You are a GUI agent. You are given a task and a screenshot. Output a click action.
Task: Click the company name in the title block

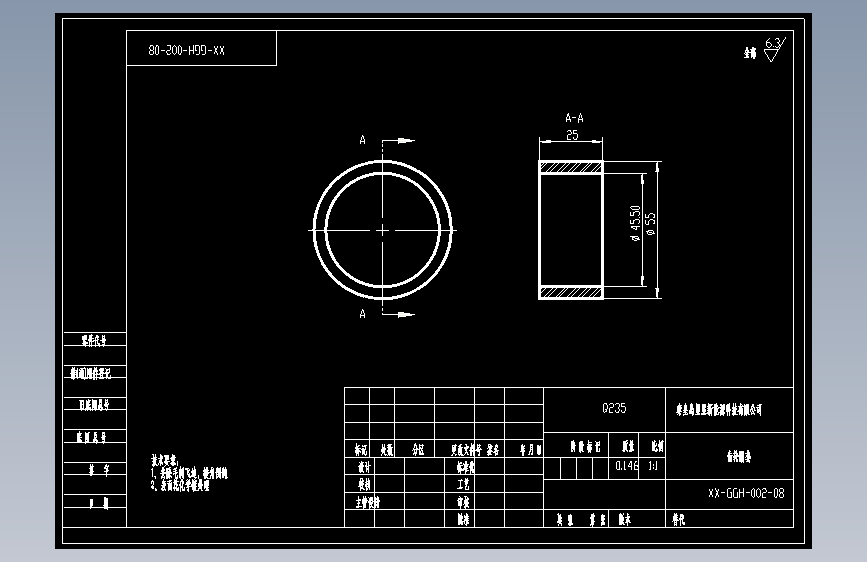[x=719, y=409]
